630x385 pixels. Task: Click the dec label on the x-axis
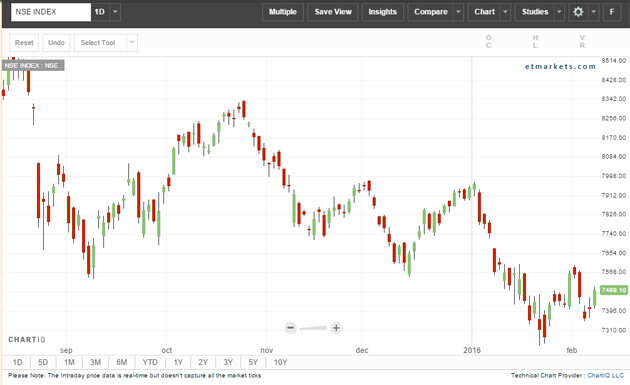pyautogui.click(x=362, y=350)
